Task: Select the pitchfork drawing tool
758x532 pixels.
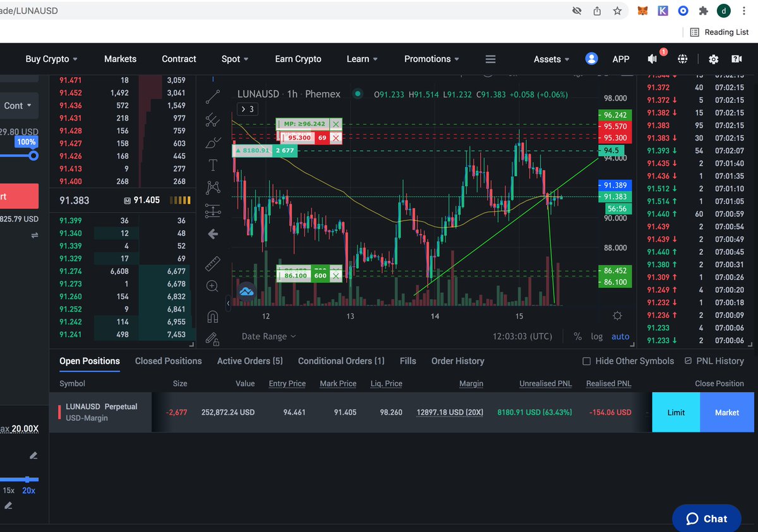Action: (213, 119)
